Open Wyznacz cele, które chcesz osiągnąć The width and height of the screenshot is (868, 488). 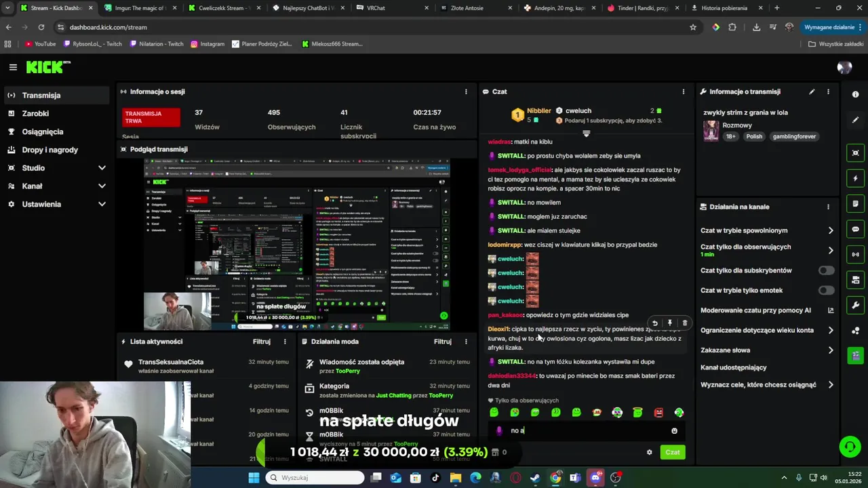coord(767,385)
